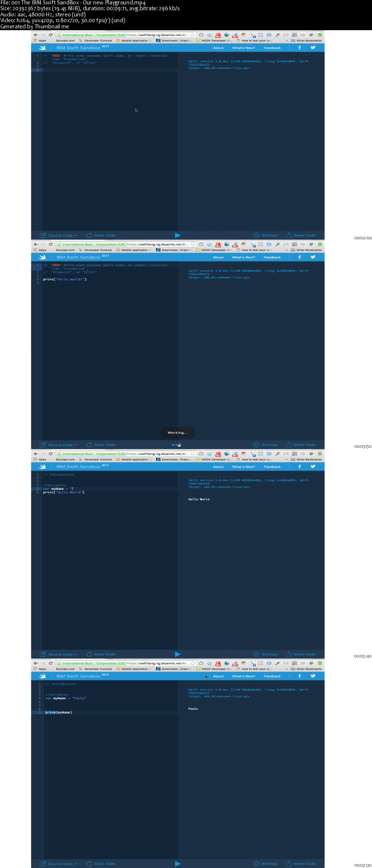
Task: Click Clear Code in the 00:02:00 frame
Action: pyautogui.click(x=101, y=235)
